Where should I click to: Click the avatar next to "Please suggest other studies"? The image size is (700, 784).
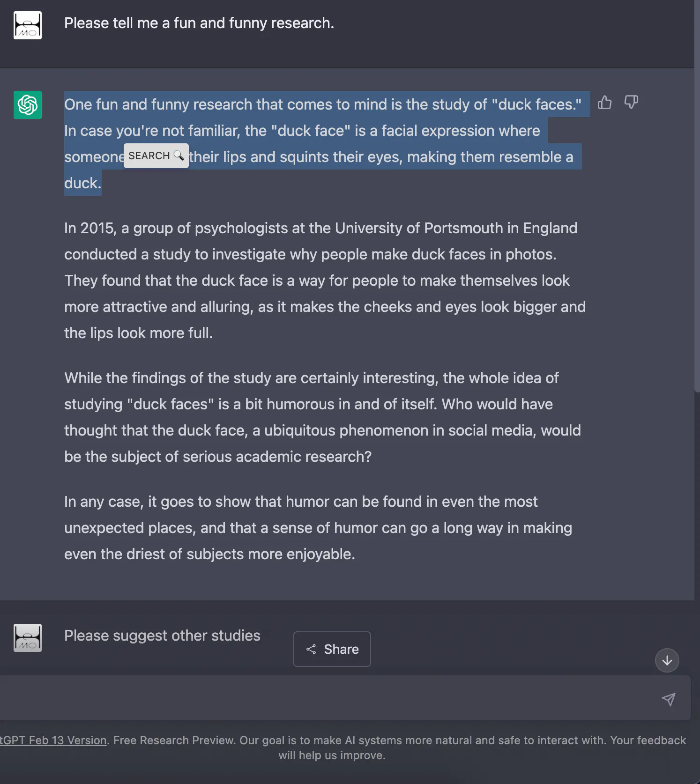28,638
